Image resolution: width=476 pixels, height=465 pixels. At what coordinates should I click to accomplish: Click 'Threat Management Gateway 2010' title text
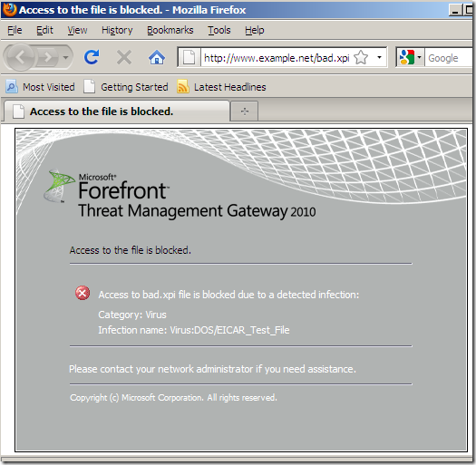pyautogui.click(x=197, y=211)
